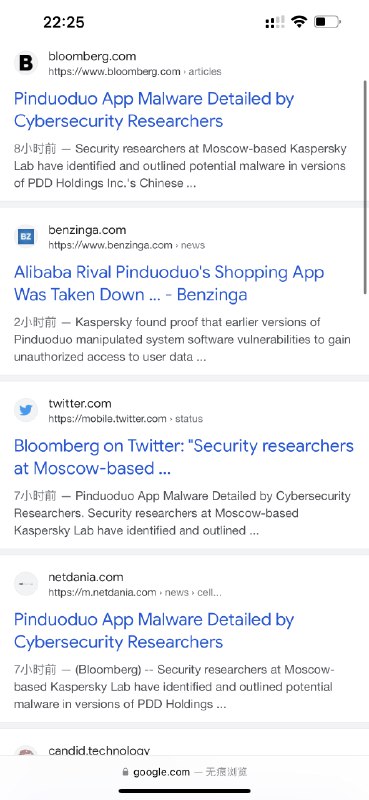The width and height of the screenshot is (369, 800).
Task: Tap the Twitter bird favicon
Action: 26,410
